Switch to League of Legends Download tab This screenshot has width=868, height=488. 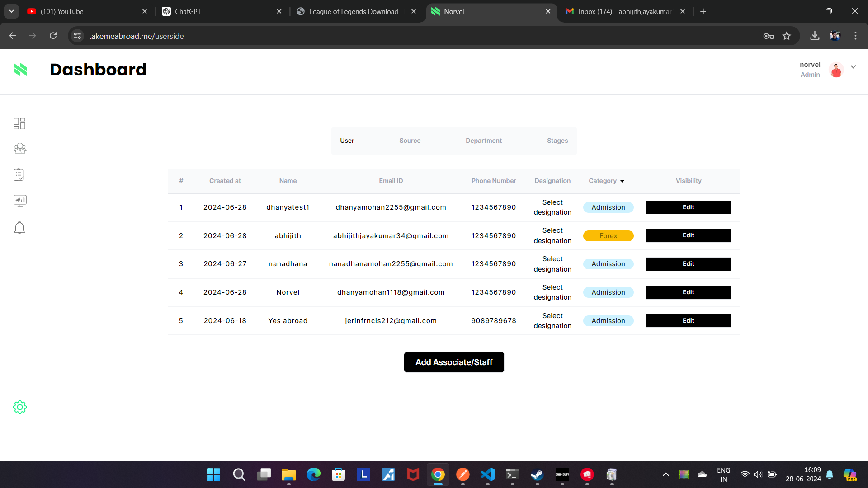356,12
